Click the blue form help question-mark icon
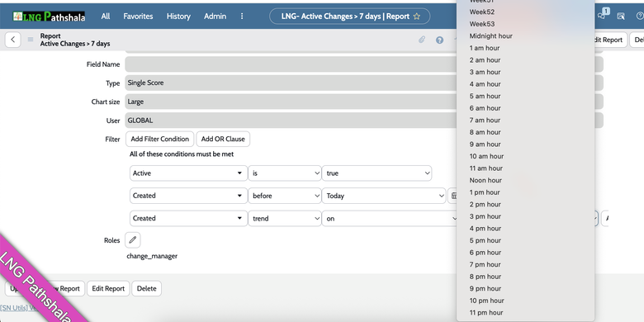Screen dimensions: 644x322 (x=439, y=40)
